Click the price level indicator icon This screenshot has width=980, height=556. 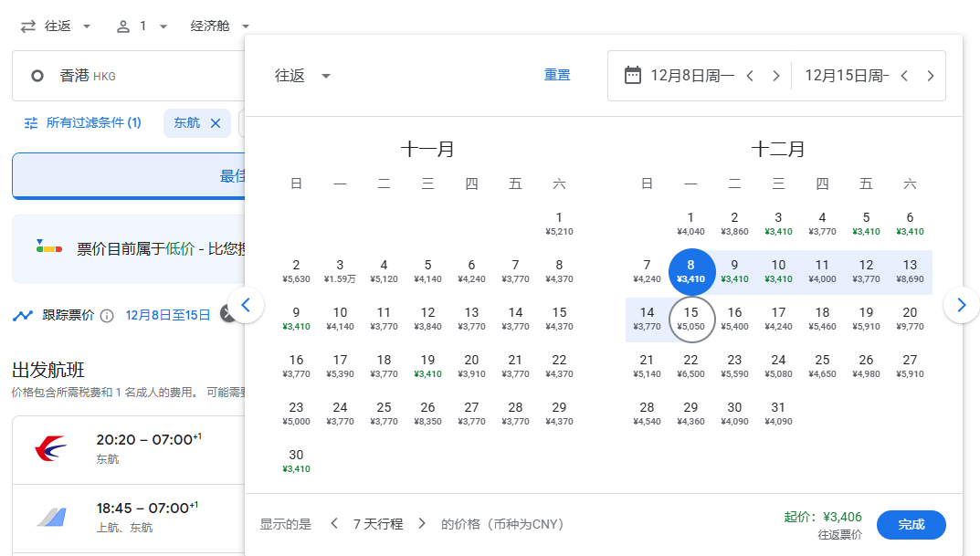[49, 247]
